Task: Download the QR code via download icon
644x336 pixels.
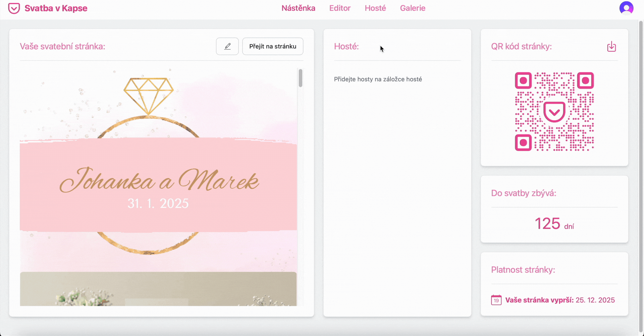Action: pyautogui.click(x=611, y=47)
